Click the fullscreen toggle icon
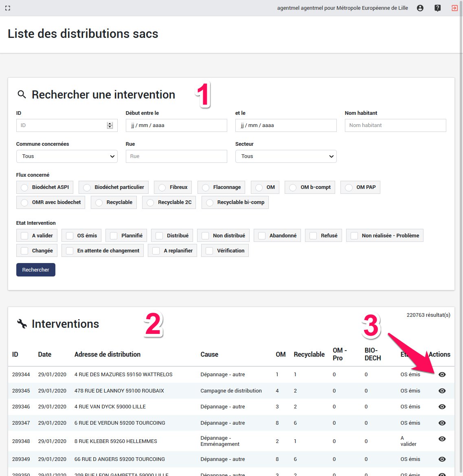The height and width of the screenshot is (476, 463). 8,8
